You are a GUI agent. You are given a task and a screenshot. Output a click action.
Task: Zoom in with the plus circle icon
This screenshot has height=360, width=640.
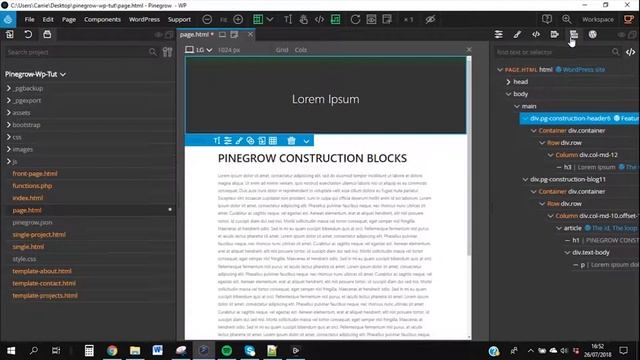pos(238,19)
